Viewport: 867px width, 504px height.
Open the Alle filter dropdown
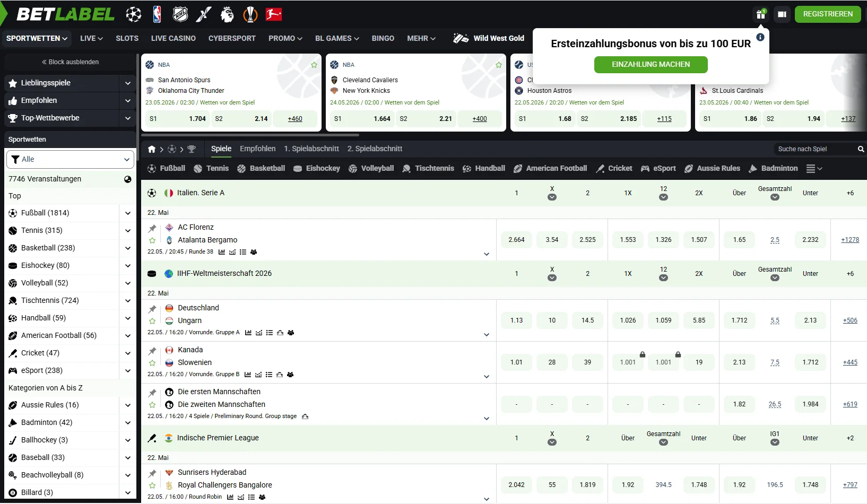70,159
